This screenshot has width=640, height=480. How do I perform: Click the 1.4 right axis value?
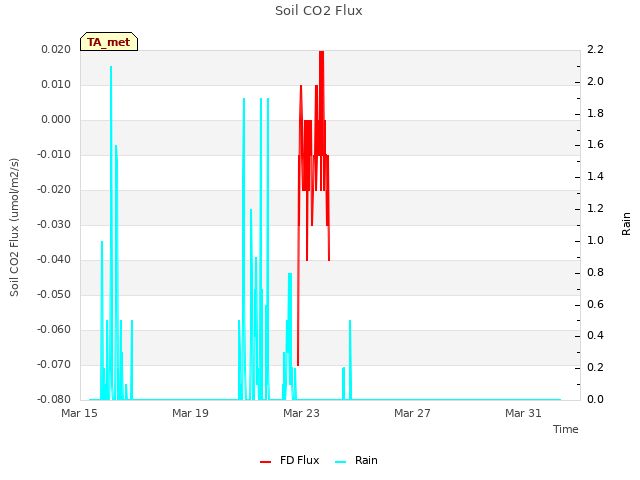tap(595, 177)
